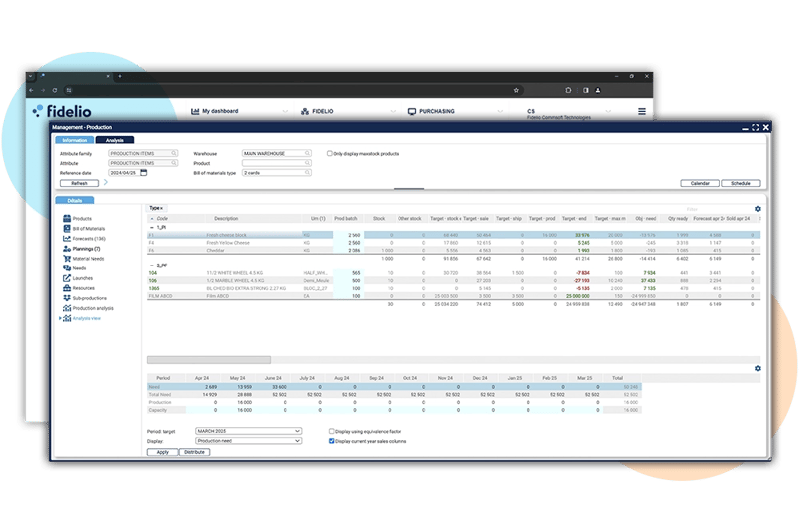Open the Display Production need dropdown
Image resolution: width=799 pixels, height=532 pixels.
pos(248,441)
